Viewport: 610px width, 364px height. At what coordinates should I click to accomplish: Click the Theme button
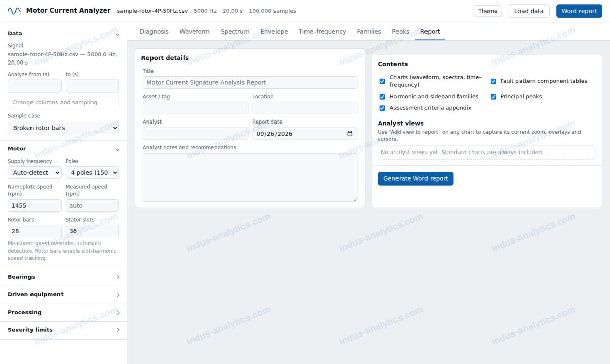[x=487, y=11]
